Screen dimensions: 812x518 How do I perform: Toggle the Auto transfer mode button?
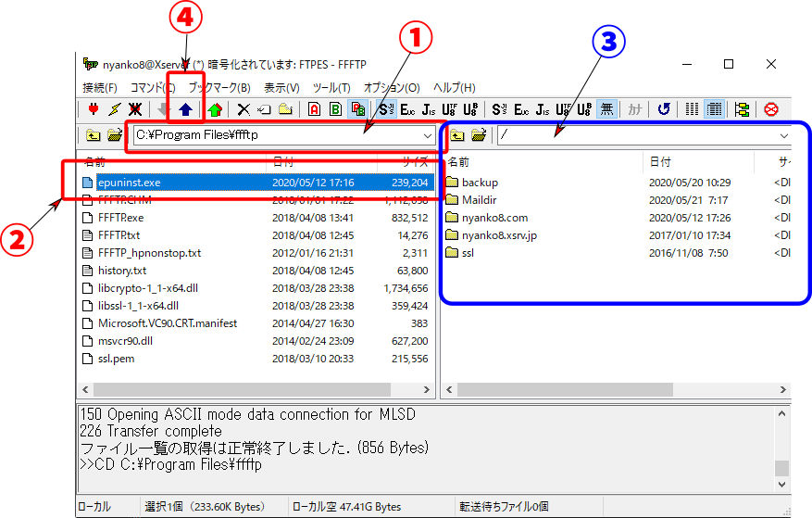coord(357,109)
